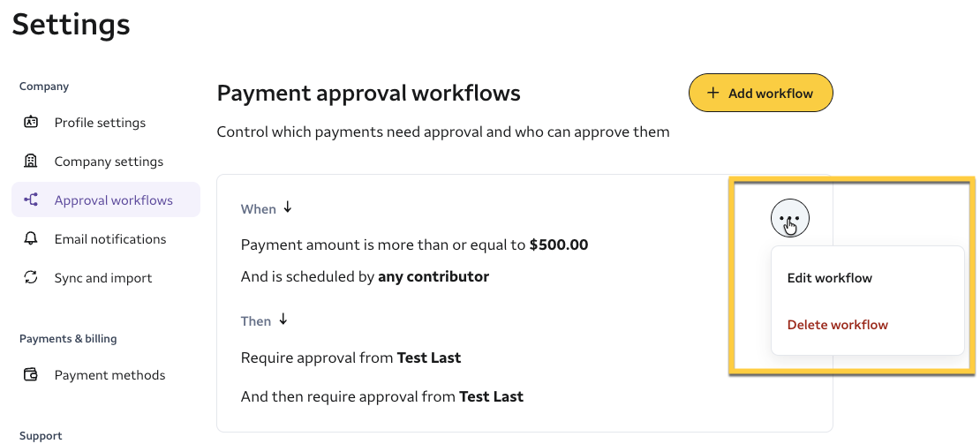Open Profile settings text link

click(x=100, y=123)
